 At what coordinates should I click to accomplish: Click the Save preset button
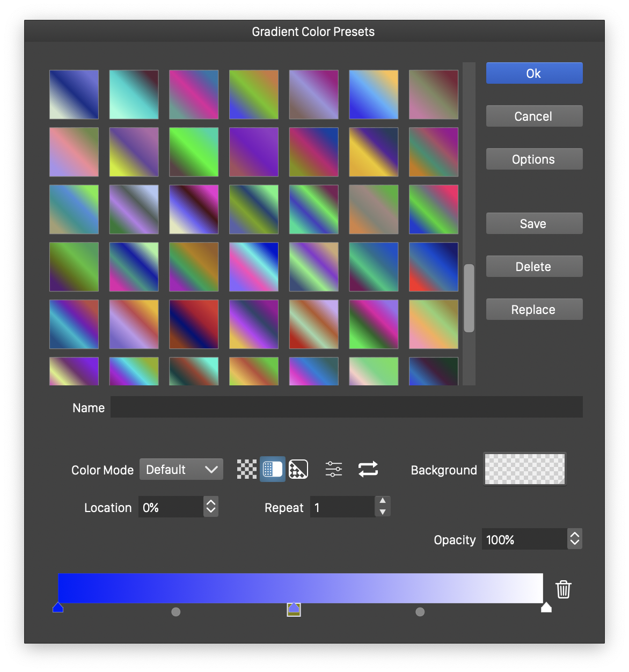534,224
